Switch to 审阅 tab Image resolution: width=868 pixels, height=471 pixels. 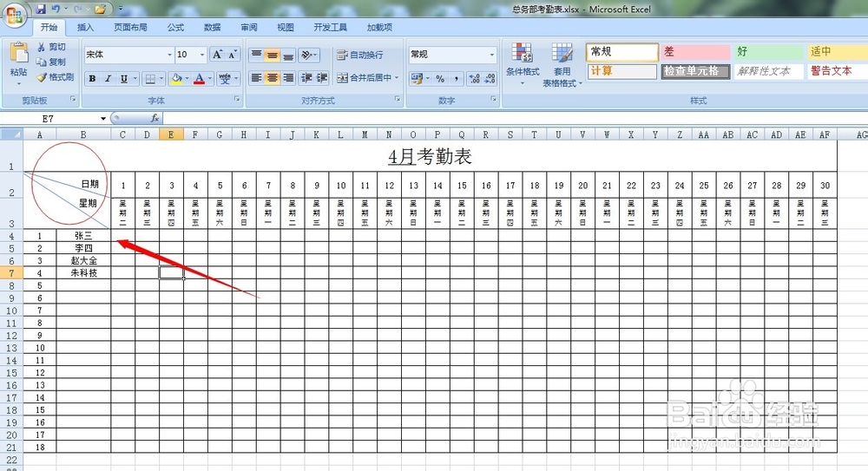point(249,27)
